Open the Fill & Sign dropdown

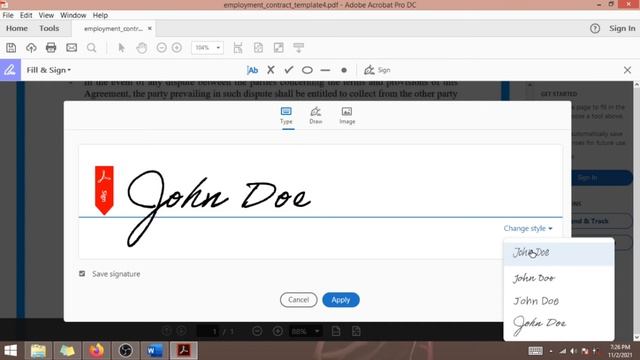tap(49, 70)
